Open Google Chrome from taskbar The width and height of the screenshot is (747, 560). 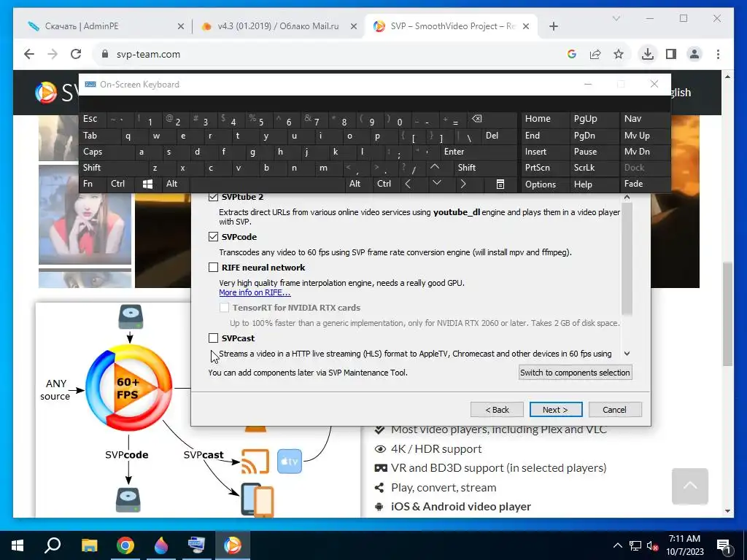125,545
